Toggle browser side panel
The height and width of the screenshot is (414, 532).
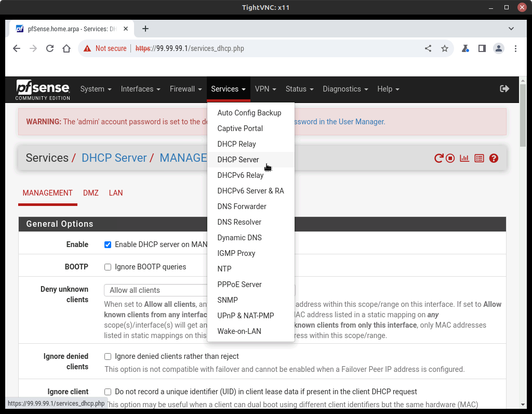tap(482, 48)
